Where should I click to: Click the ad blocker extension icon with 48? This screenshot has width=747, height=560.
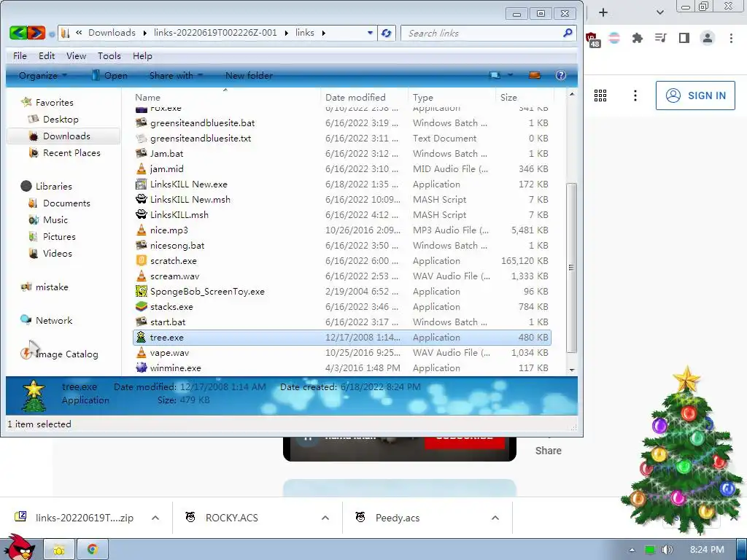[x=592, y=39]
